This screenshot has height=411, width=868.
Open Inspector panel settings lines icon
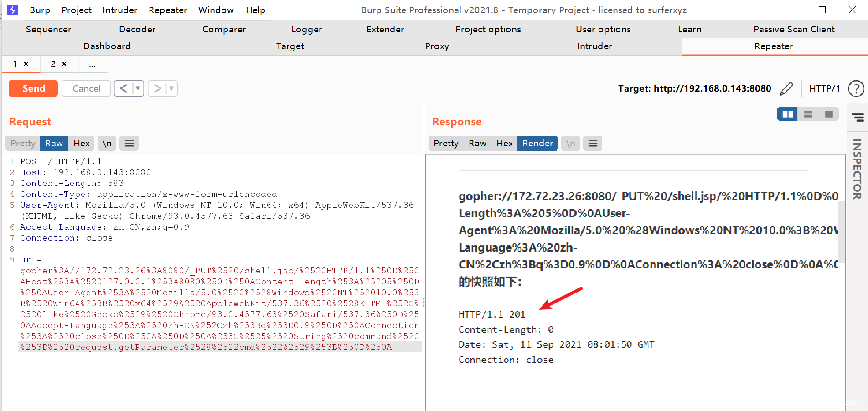pyautogui.click(x=858, y=118)
